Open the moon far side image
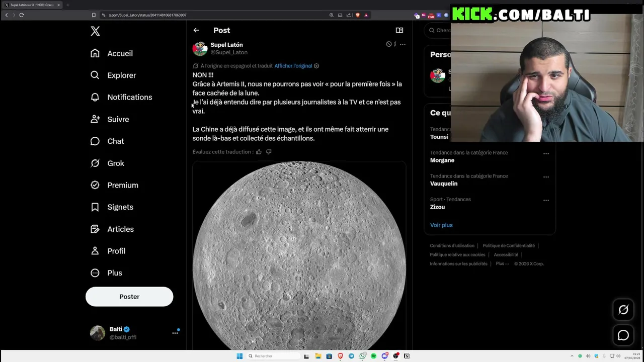 tap(299, 255)
